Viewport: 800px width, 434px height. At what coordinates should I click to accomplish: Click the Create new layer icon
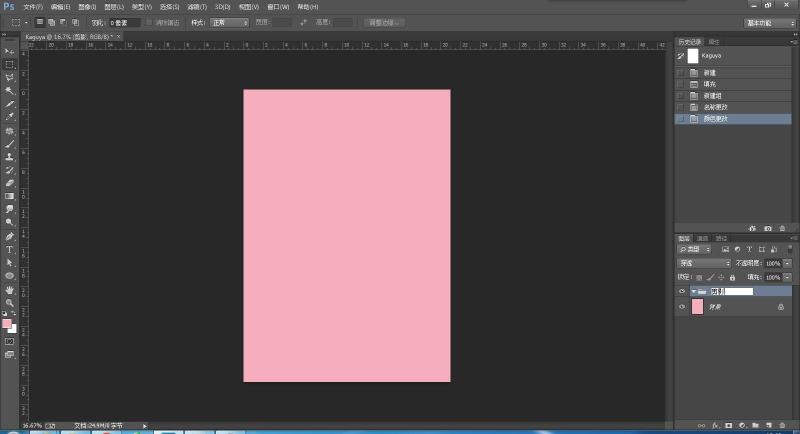click(769, 425)
